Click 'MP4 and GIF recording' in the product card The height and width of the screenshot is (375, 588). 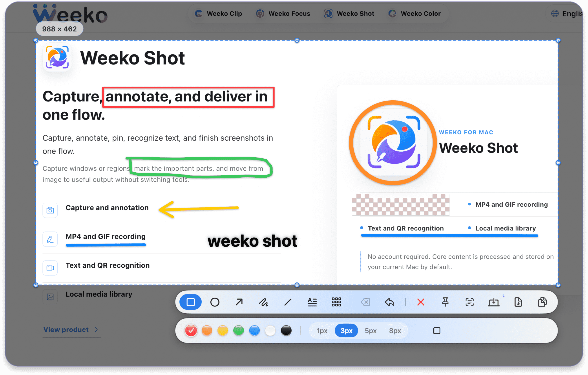tap(511, 204)
